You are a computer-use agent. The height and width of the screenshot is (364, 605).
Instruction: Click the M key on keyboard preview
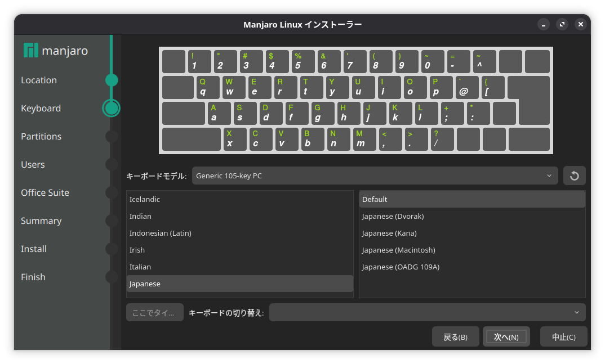[364, 139]
